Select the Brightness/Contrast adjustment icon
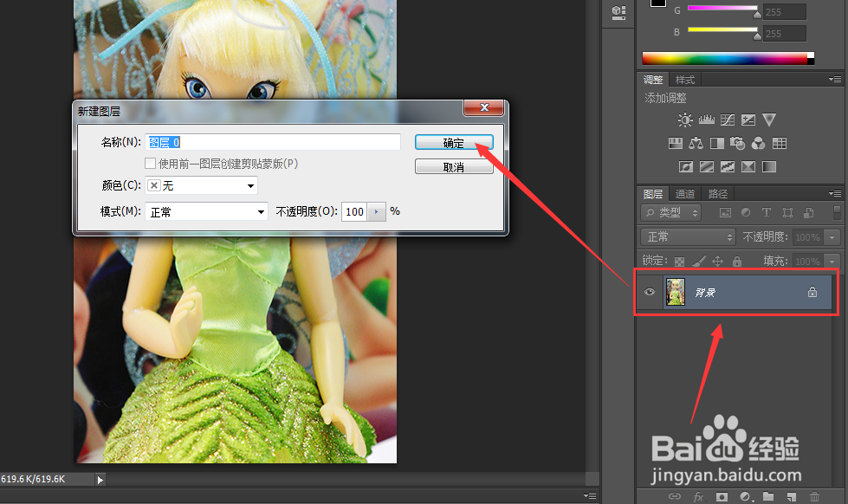The image size is (848, 504). 684,120
